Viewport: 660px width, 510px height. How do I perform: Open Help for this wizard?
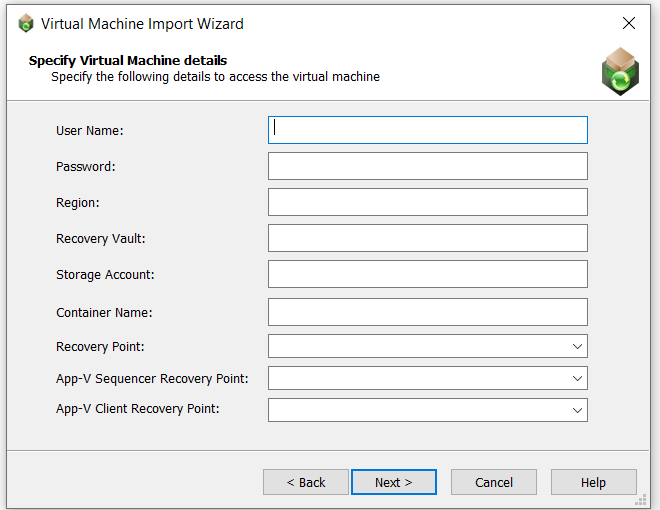tap(593, 482)
